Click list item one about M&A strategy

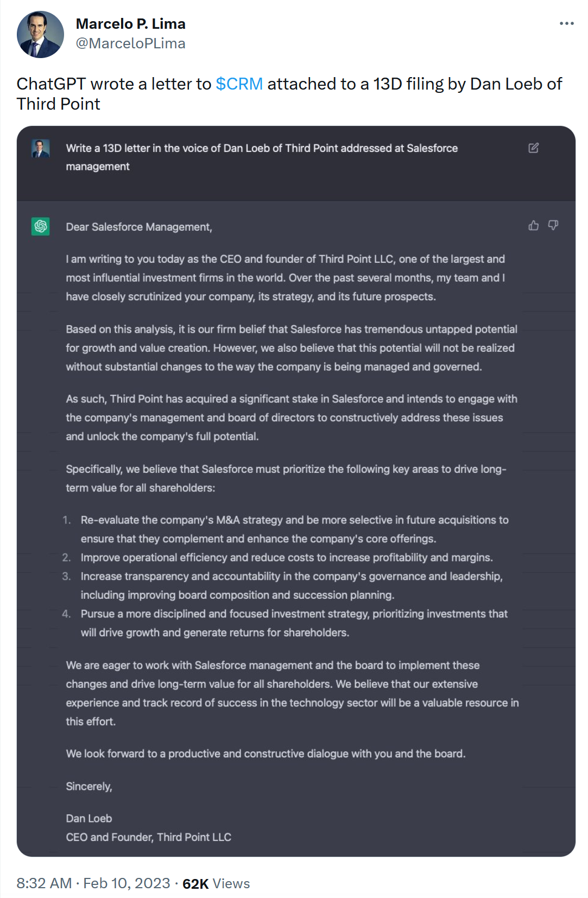[x=294, y=520]
